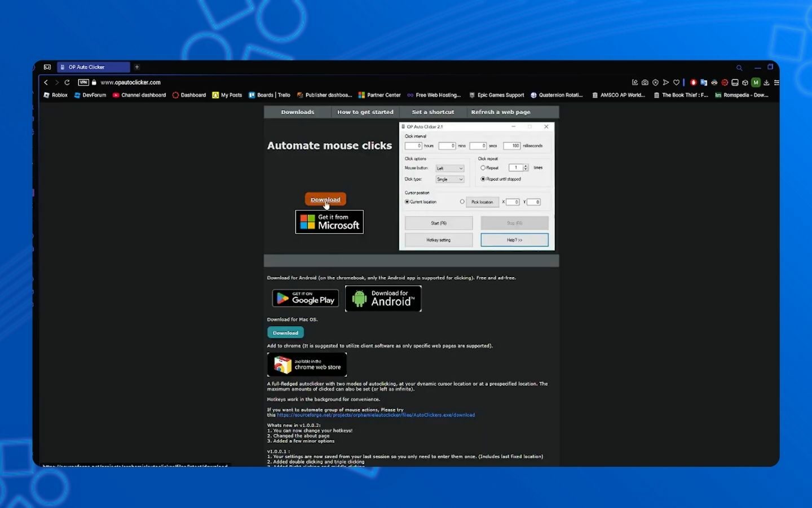Open the browser downloads arrow icon
This screenshot has width=812, height=508.
point(766,82)
